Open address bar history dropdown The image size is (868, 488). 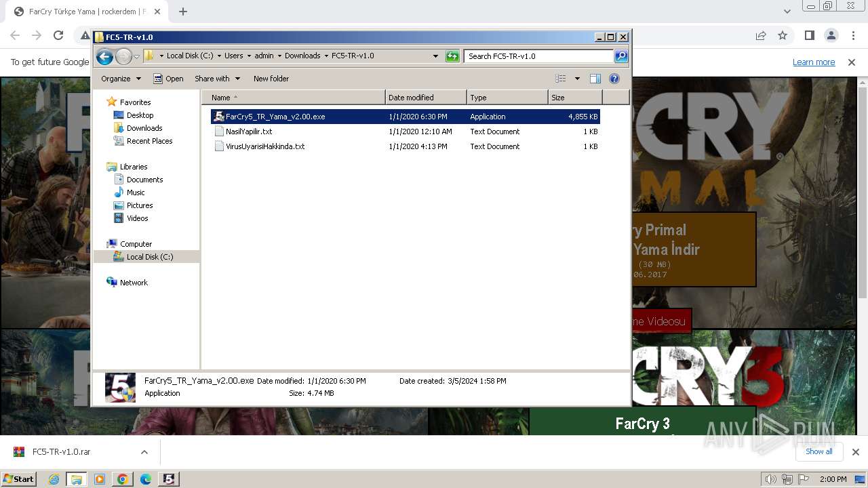pos(435,56)
